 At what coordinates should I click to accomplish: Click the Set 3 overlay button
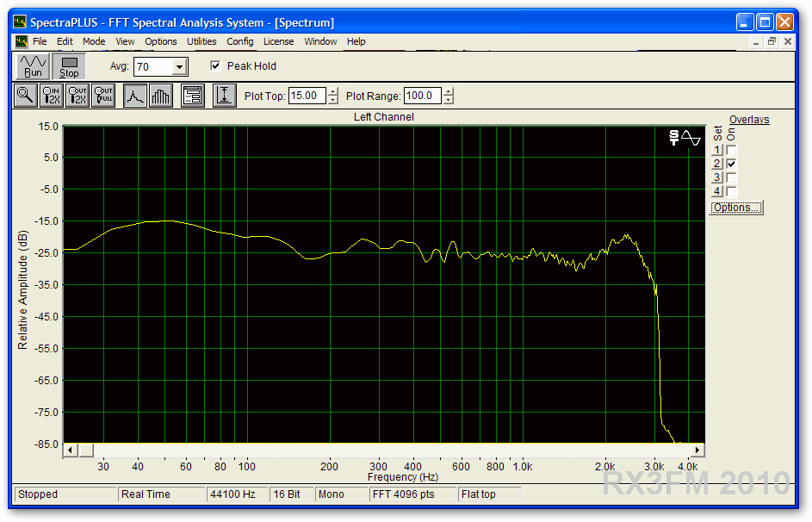pyautogui.click(x=717, y=177)
